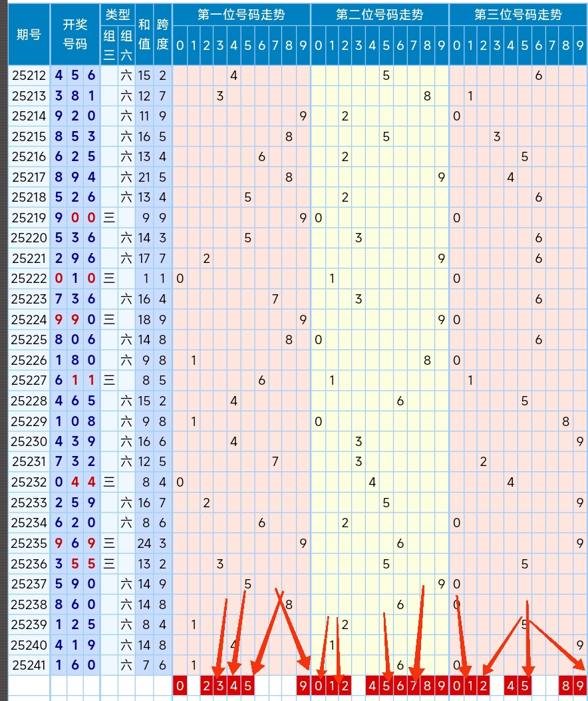Image resolution: width=588 pixels, height=701 pixels.
Task: Click header digit 9 under 第三位号码走势
Action: [x=580, y=45]
